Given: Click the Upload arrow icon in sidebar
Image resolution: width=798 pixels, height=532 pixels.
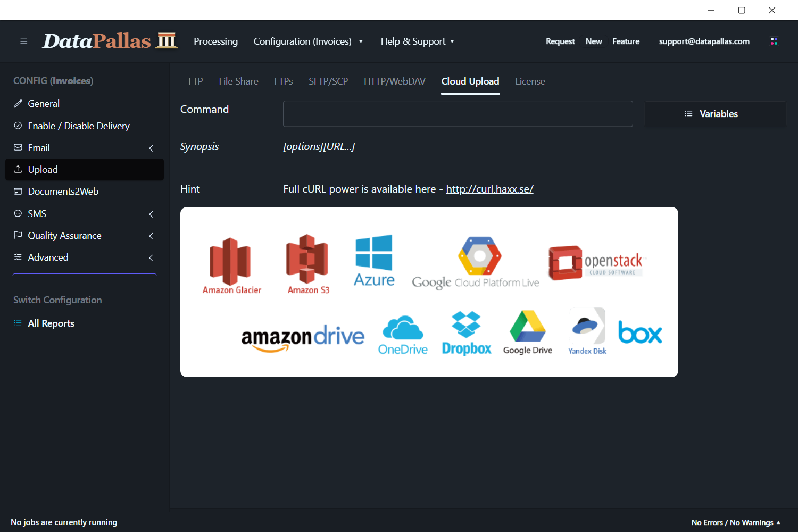Looking at the screenshot, I should (x=18, y=169).
